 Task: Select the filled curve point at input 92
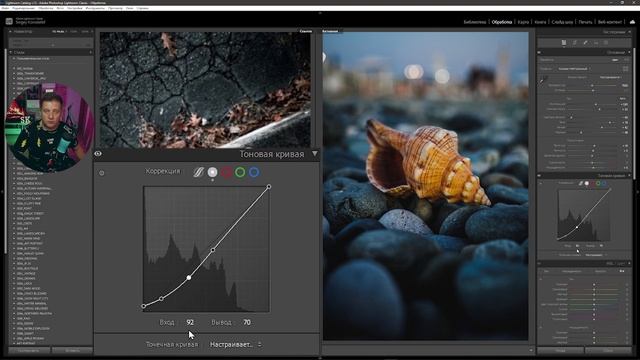pyautogui.click(x=189, y=278)
